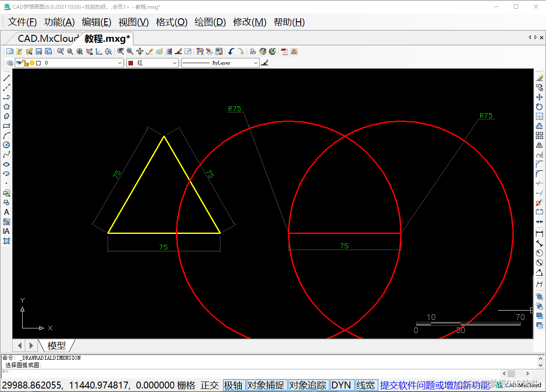The height and width of the screenshot is (392, 546).
Task: Activate the Move tool
Action: 539,97
